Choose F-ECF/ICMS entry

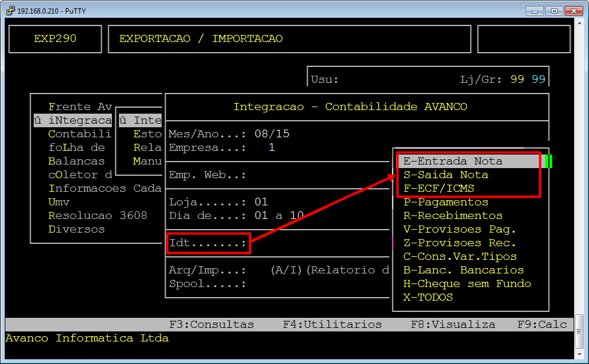click(x=438, y=188)
